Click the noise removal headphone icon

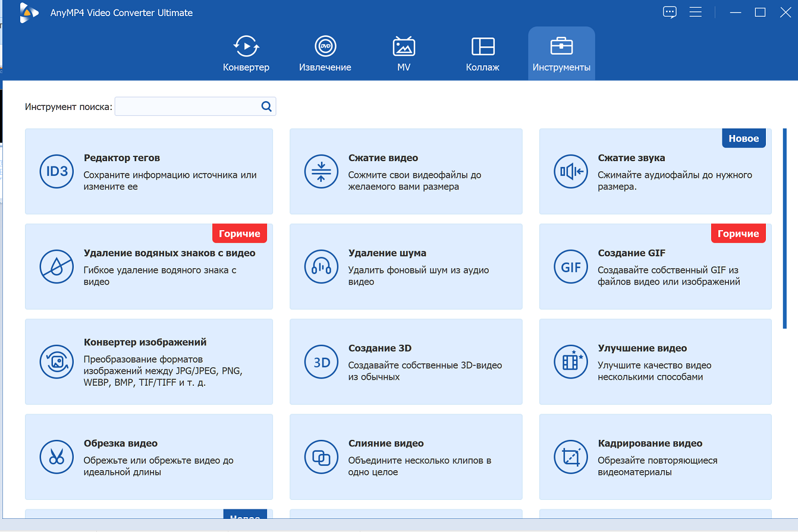coord(321,267)
